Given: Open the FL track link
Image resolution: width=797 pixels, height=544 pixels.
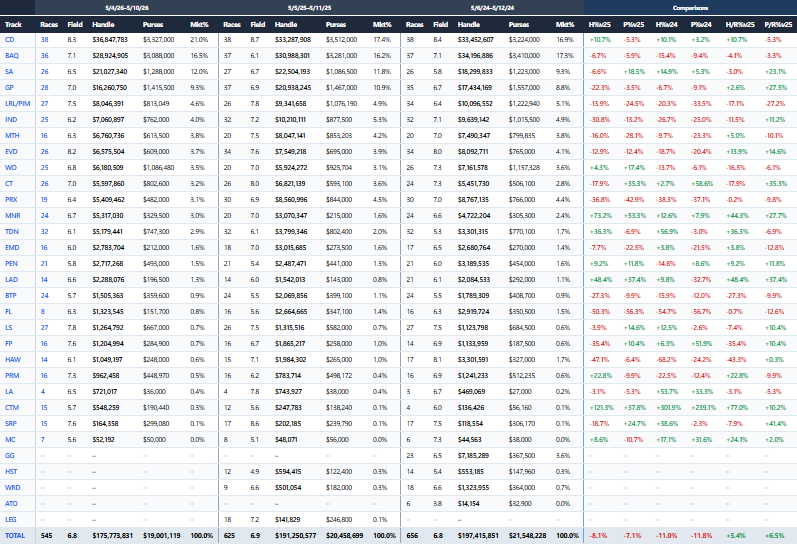Looking at the screenshot, I should coord(8,312).
